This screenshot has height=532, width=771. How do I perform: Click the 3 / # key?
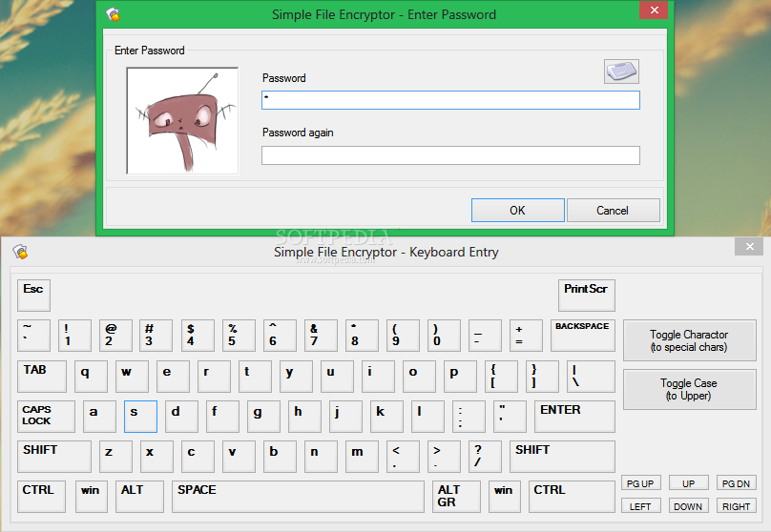(156, 336)
